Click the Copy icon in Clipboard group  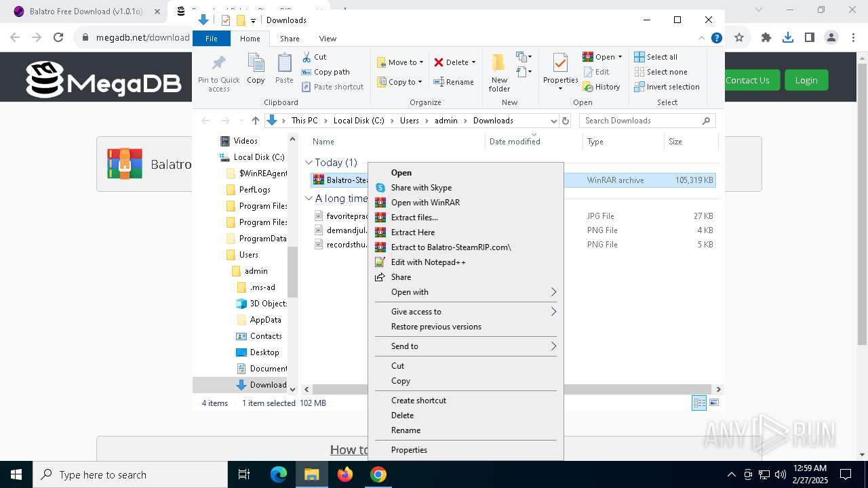(256, 69)
